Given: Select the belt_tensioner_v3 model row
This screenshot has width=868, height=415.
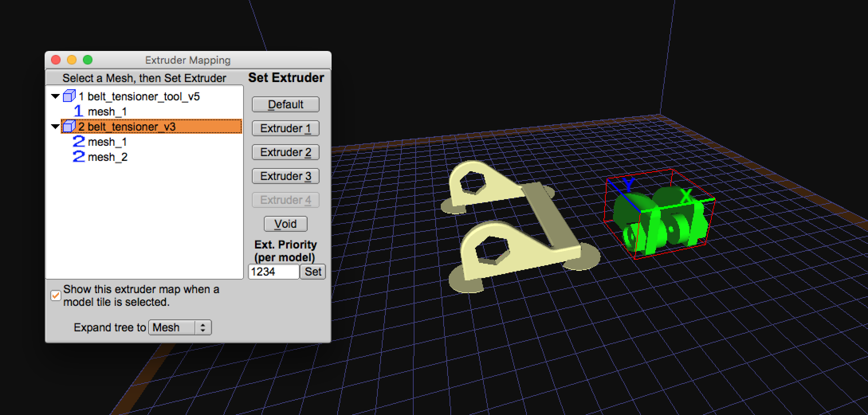Looking at the screenshot, I should 132,127.
